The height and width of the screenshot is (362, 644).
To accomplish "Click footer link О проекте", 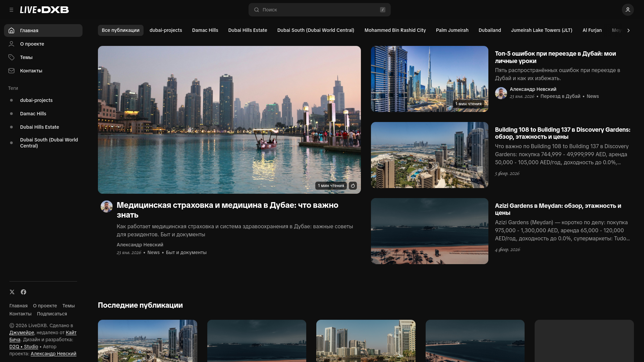I will (45, 306).
